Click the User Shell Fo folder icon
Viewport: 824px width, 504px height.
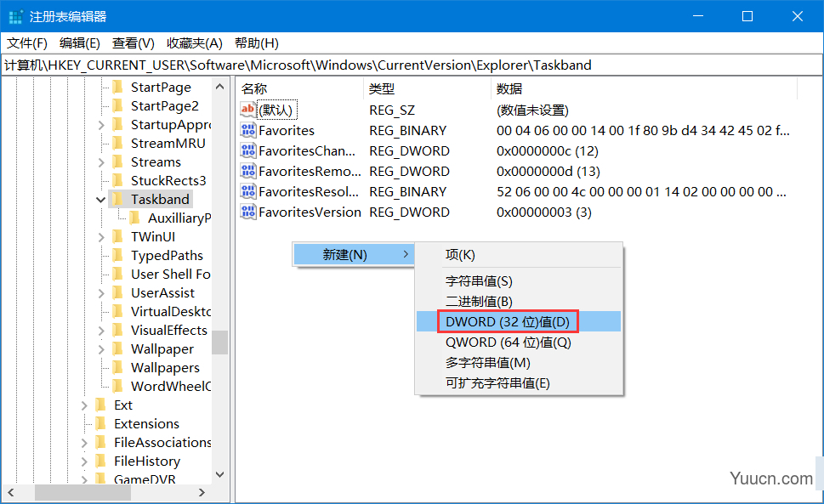[x=117, y=274]
